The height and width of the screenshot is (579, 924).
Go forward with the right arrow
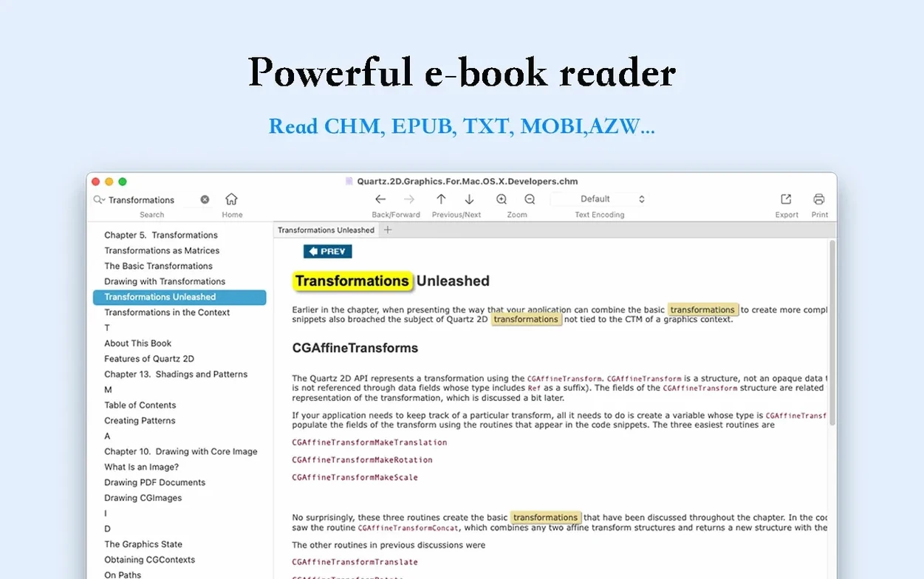pyautogui.click(x=409, y=199)
